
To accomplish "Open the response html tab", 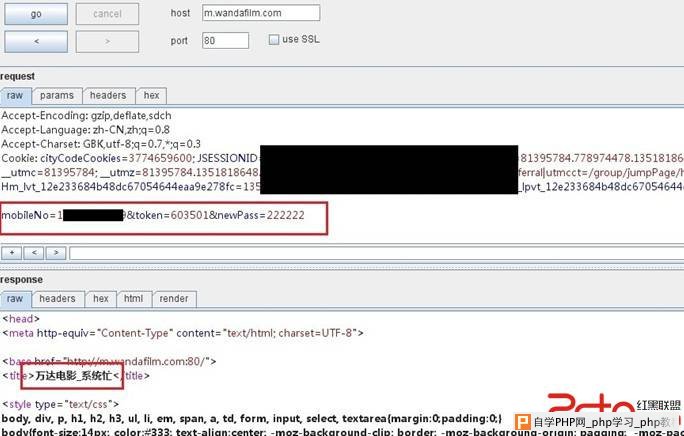I will (133, 299).
